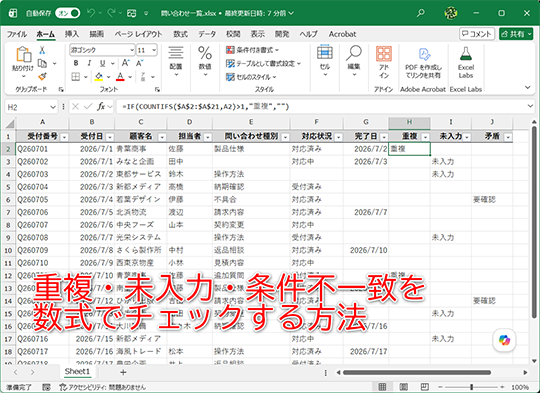The image size is (540, 393).
Task: Click the zoom slider handle
Action: click(471, 387)
